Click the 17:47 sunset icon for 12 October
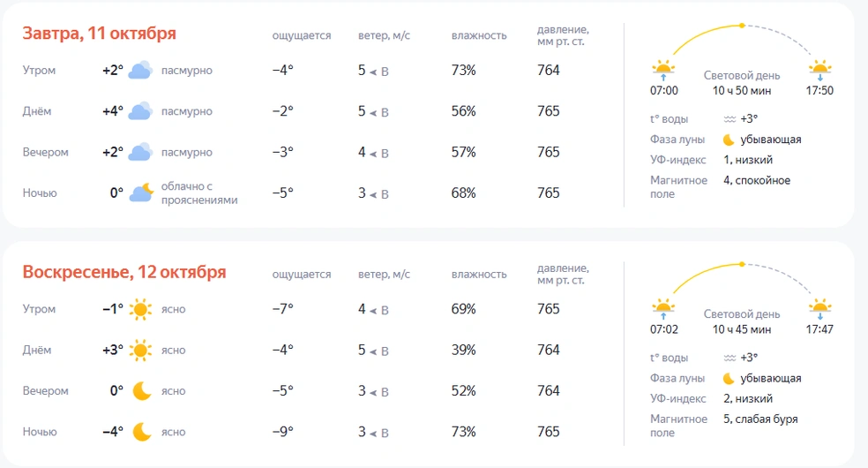Viewport: 868px width, 468px height. click(820, 309)
